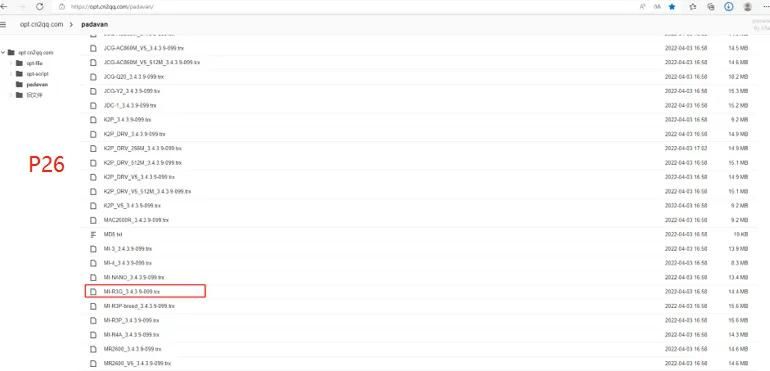Open the browser three-dot settings menu
Screen dimensions: 770x371
tap(765, 7)
